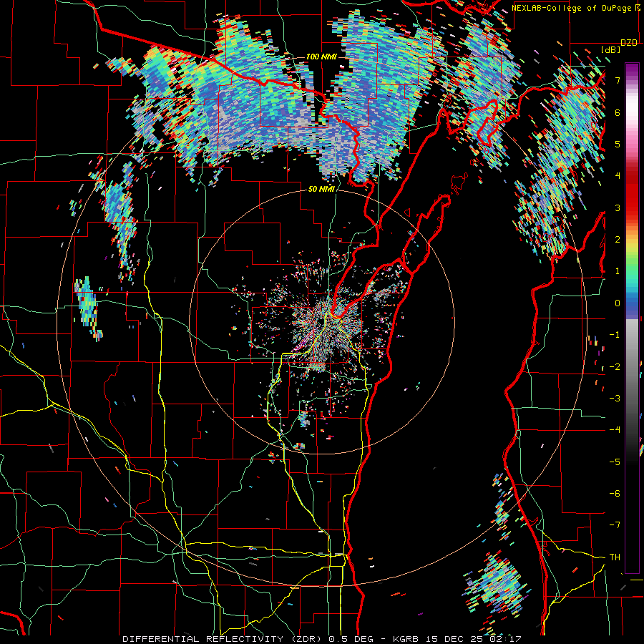This screenshot has width=644, height=644.
Task: Click the 0 value on the color scale
Action: coord(618,303)
